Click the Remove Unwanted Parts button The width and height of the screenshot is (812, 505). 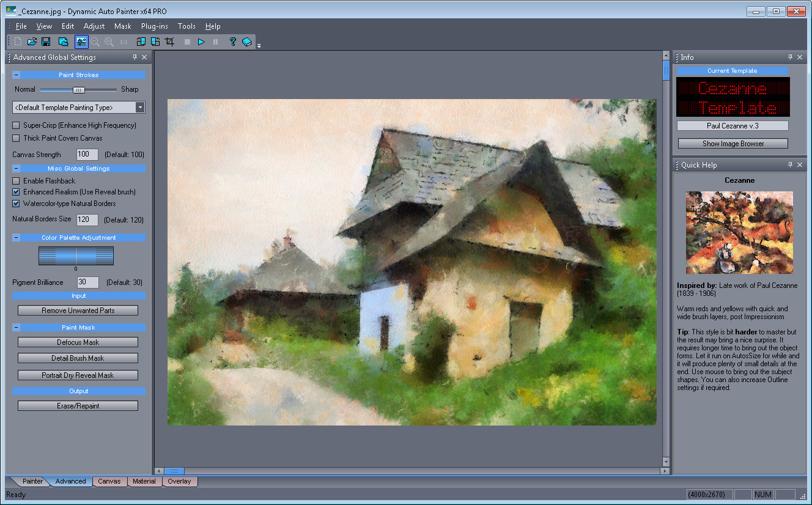[x=78, y=311]
